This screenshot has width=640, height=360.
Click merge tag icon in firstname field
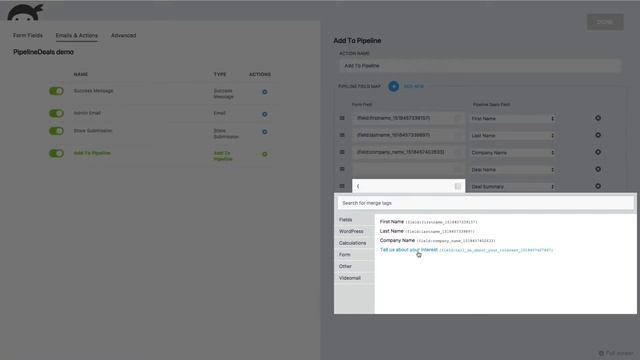coord(458,118)
